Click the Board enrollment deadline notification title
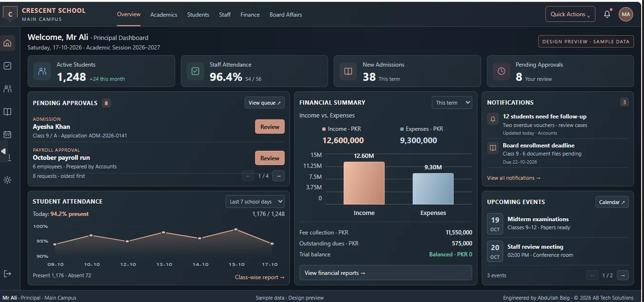Image resolution: width=644 pixels, height=302 pixels. tap(538, 146)
